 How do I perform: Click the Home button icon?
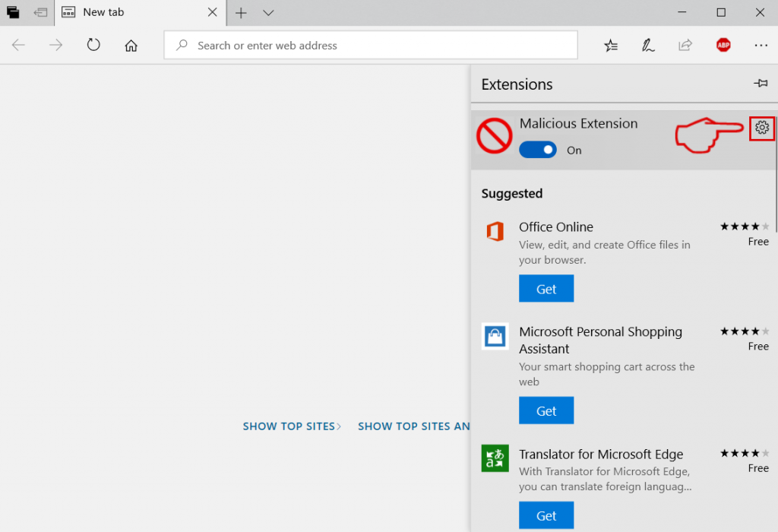tap(131, 46)
